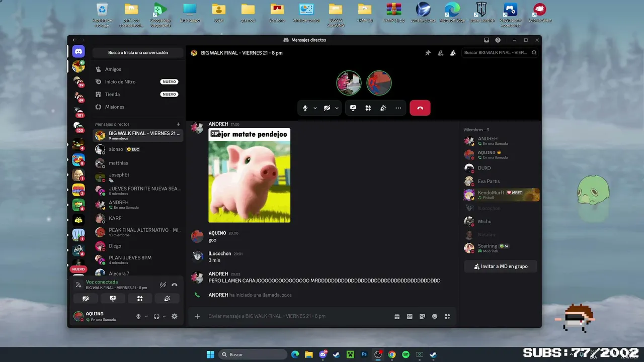Open the attachment plus button
Screen dimensions: 644x362
197,316
